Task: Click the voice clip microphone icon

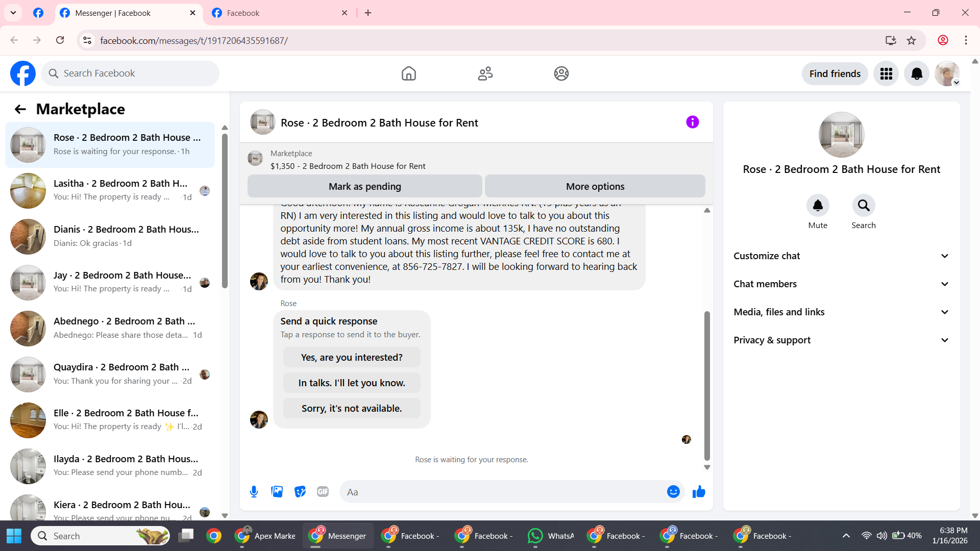Action: [254, 492]
